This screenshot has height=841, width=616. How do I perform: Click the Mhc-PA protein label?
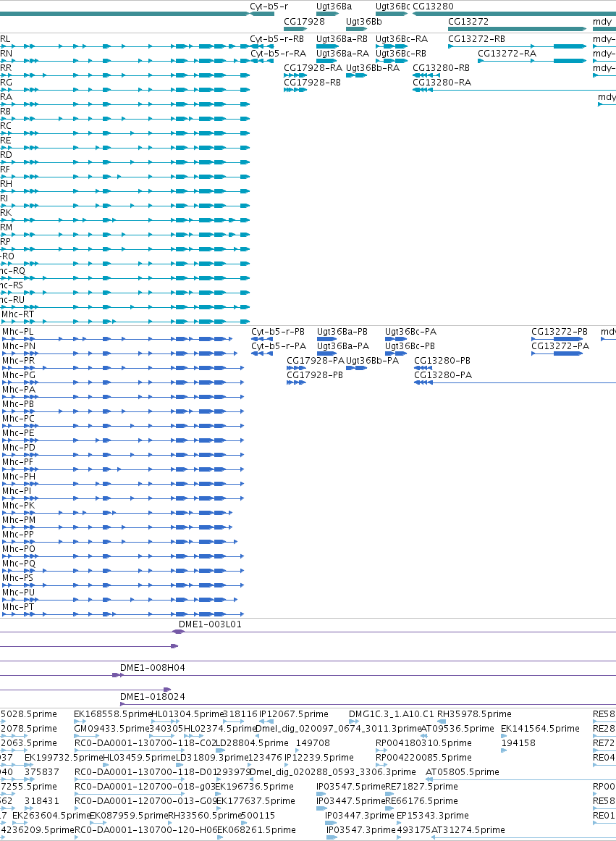[x=19, y=390]
